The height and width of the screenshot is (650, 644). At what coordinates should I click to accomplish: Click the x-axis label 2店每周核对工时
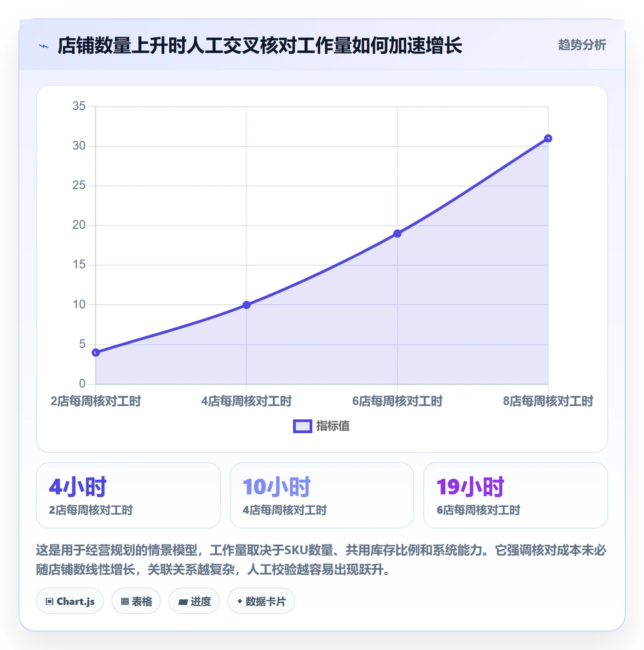[x=96, y=401]
